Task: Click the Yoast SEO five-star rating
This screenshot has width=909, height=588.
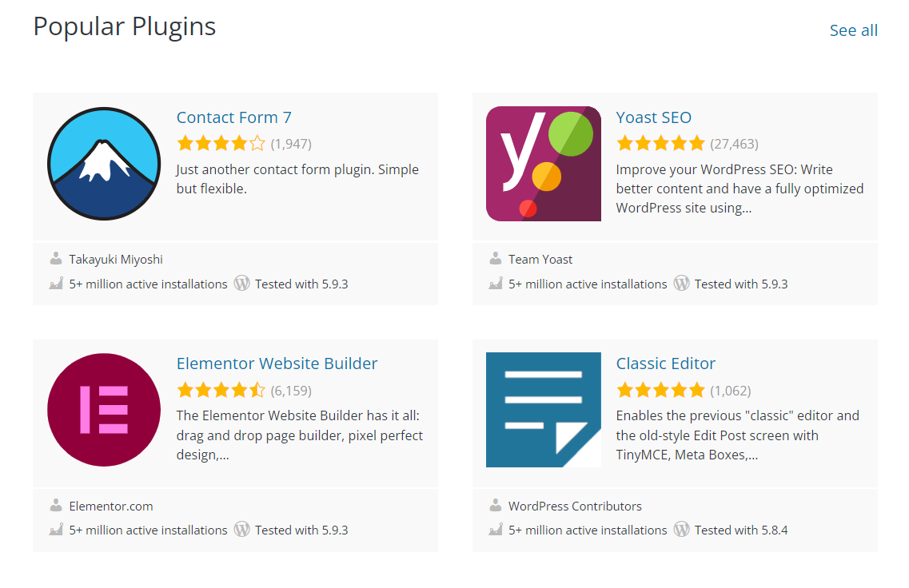Action: coord(660,144)
